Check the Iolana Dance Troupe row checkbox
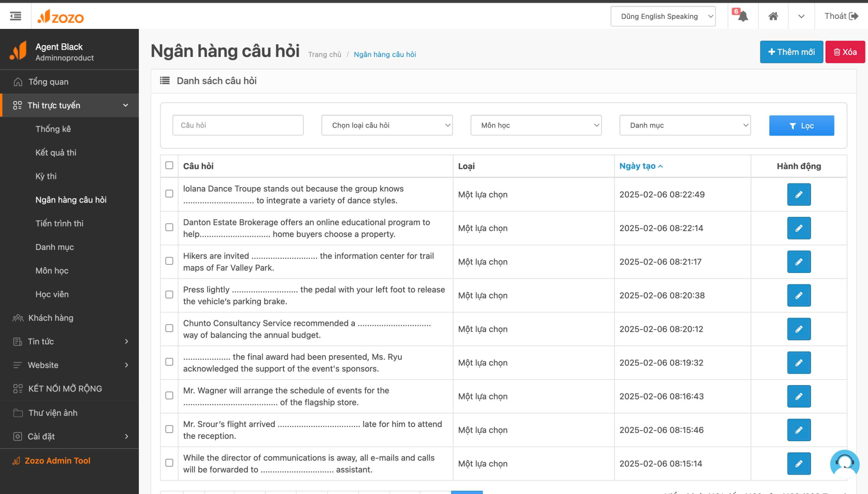 pyautogui.click(x=169, y=193)
